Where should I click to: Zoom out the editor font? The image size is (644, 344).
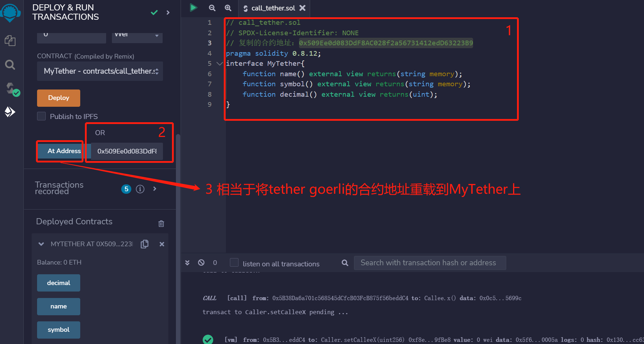[x=212, y=8]
